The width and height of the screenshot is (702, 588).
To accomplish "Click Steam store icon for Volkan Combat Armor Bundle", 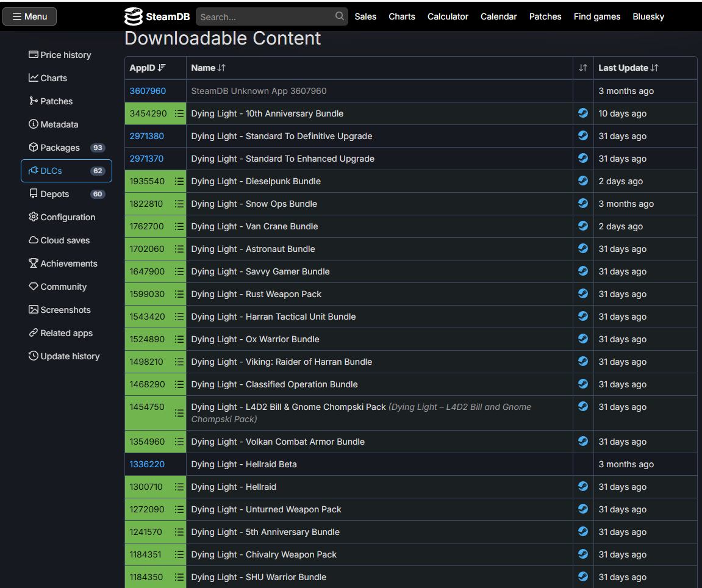I will tap(583, 441).
